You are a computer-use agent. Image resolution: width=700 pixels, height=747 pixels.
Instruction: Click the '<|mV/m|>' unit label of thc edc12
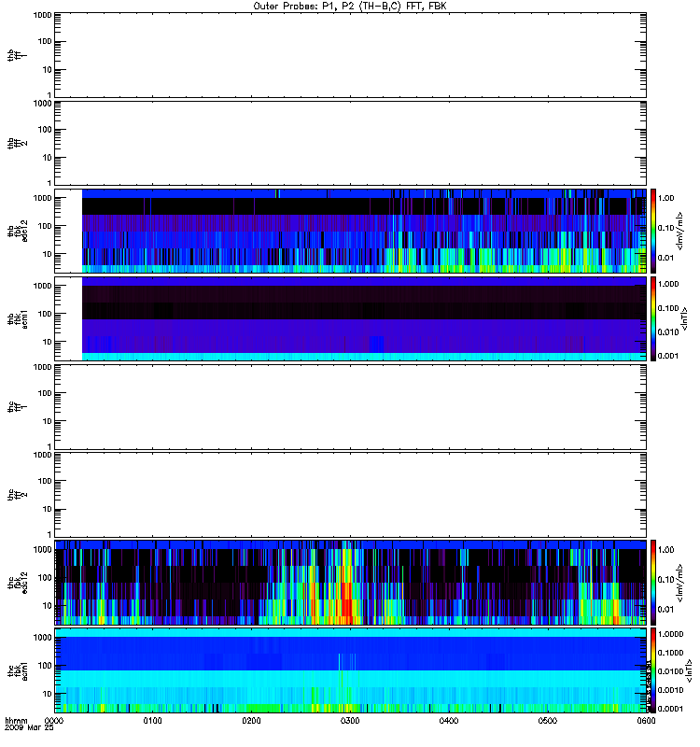(680, 583)
